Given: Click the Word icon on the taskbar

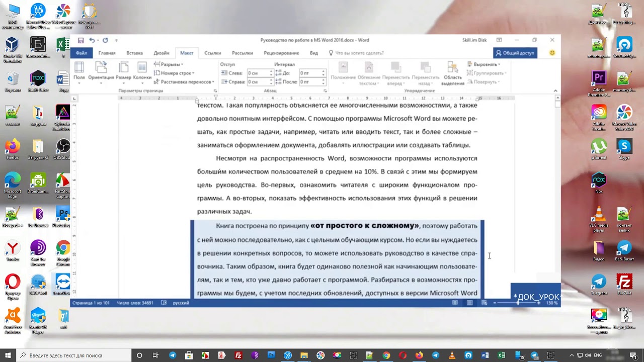Looking at the screenshot, I should click(x=485, y=355).
